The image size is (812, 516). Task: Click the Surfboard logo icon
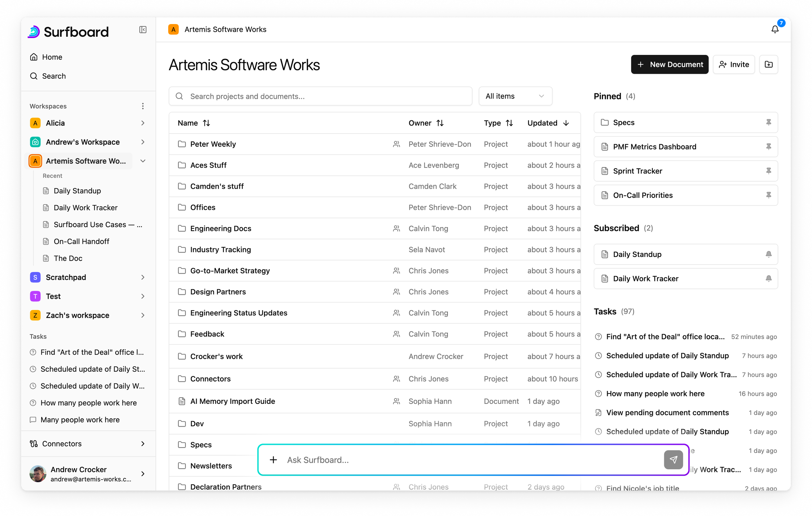(34, 32)
